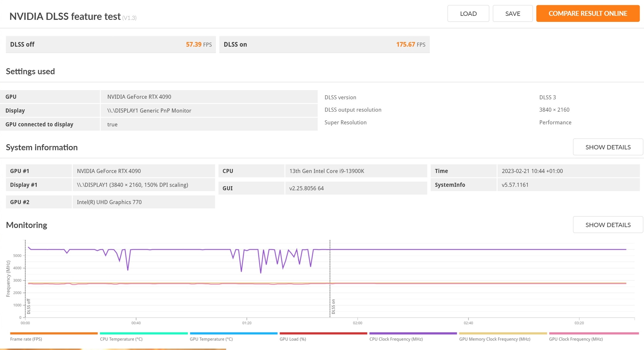Click the DLSS on timeline marker
Viewport: 644px width, 350px height.
click(x=333, y=307)
